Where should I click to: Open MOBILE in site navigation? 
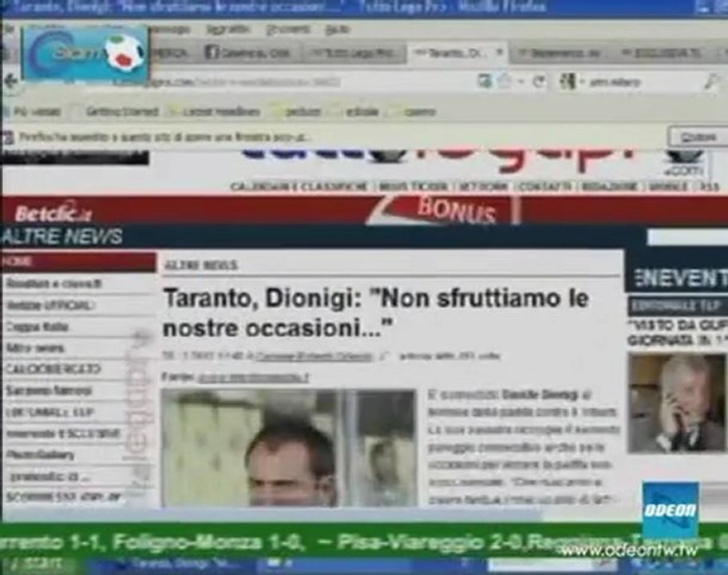click(668, 187)
